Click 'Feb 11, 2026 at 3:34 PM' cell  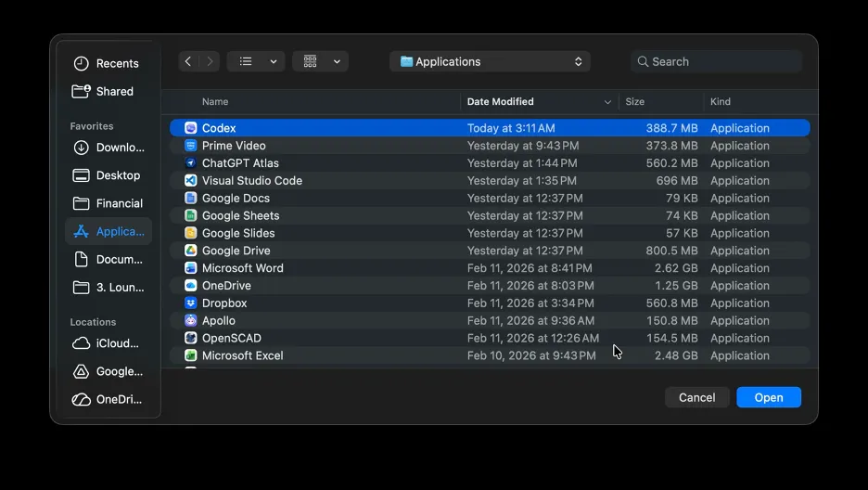[530, 303]
